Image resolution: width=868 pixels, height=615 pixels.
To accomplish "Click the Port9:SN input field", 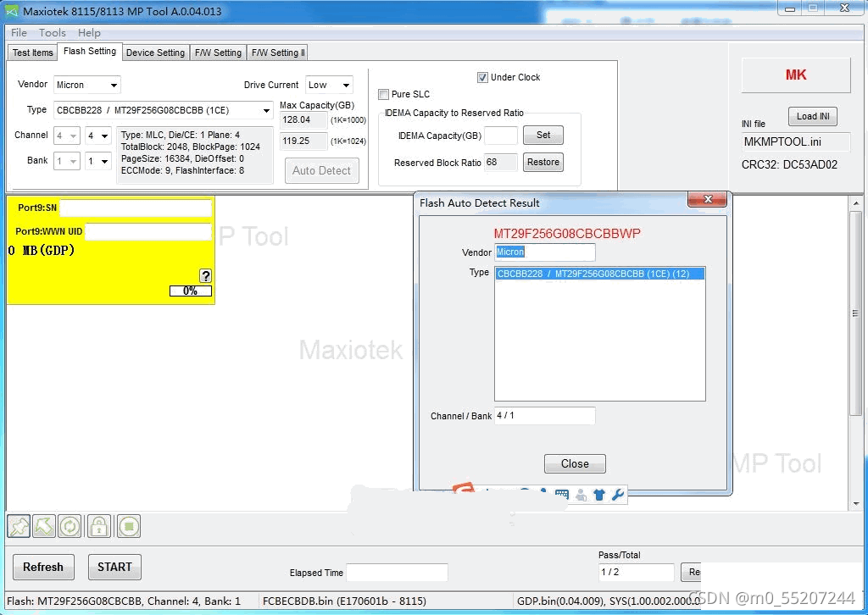I will tap(136, 208).
